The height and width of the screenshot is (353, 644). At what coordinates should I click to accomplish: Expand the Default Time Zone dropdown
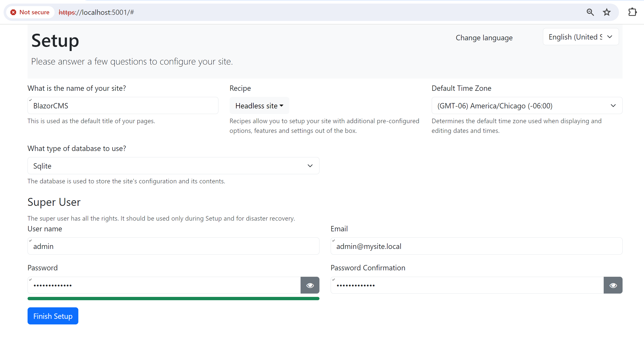point(527,106)
